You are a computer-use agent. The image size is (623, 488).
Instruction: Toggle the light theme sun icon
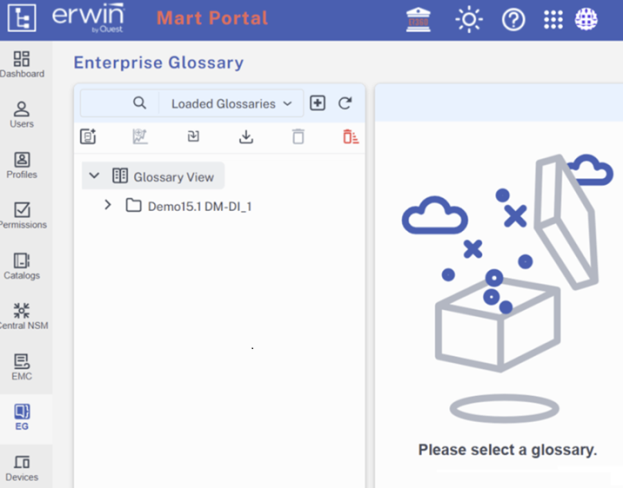[x=468, y=19]
